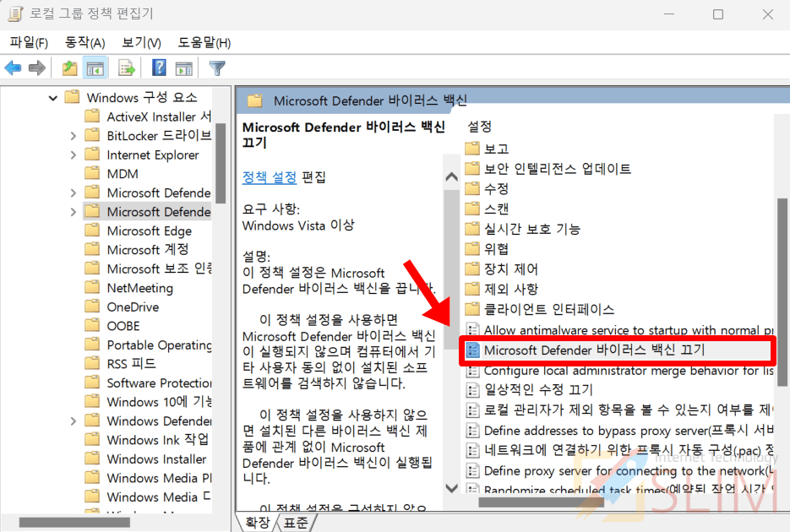Open the 보기(V) menu
Viewport: 790px width, 532px height.
pyautogui.click(x=141, y=43)
